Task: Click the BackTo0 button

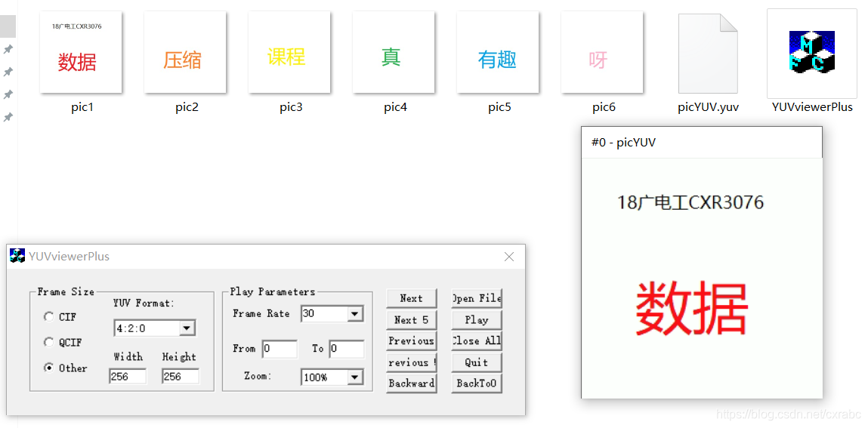Action: [477, 383]
